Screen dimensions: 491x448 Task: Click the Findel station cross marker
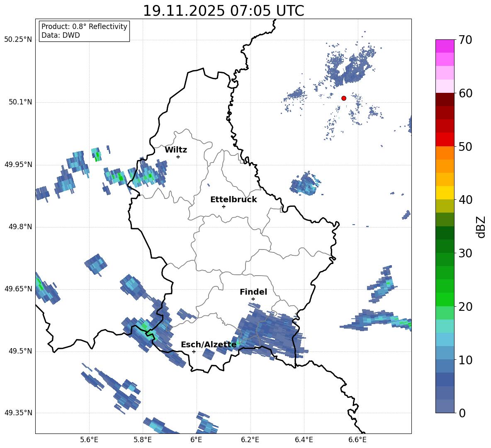pos(253,299)
